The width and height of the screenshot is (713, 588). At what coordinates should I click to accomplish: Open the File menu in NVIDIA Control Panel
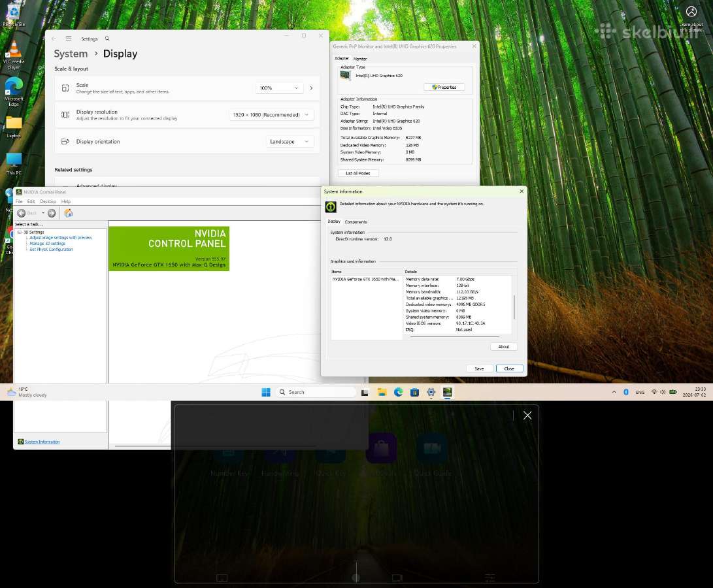click(x=19, y=201)
